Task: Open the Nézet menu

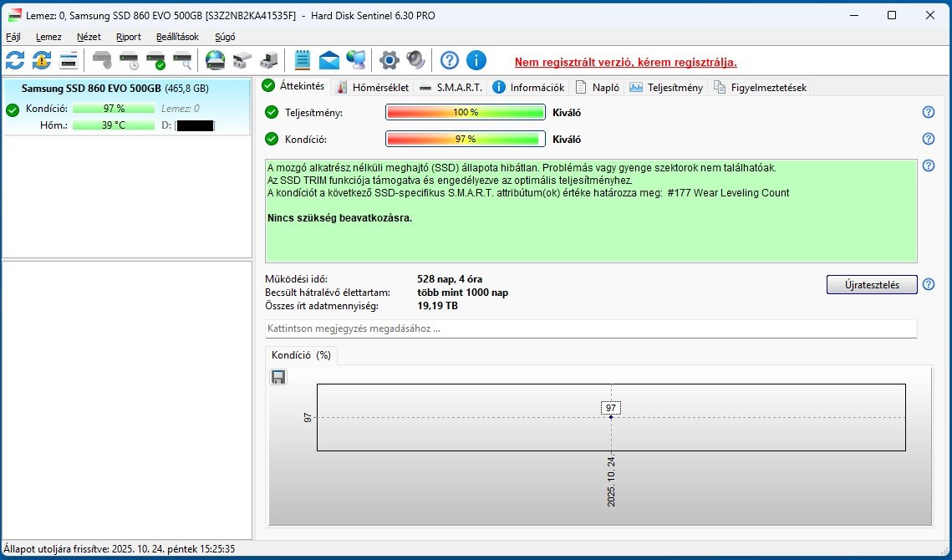Action: 89,37
